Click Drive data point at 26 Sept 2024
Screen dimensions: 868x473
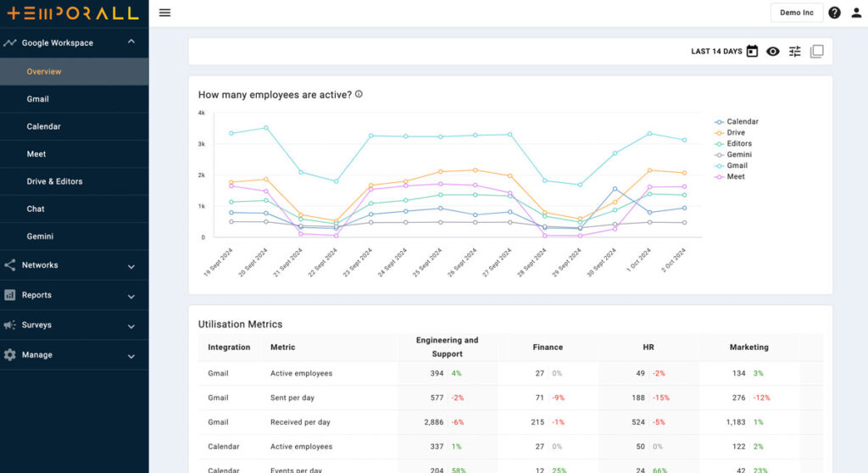tap(476, 170)
